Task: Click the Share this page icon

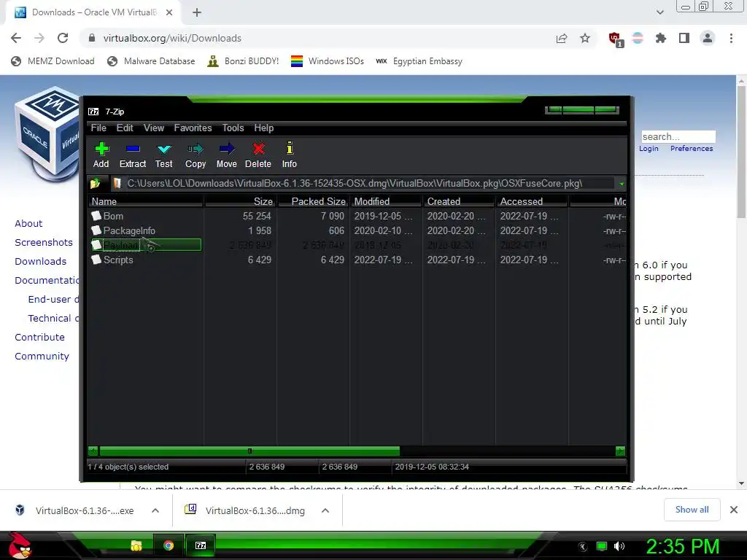Action: 562,39
